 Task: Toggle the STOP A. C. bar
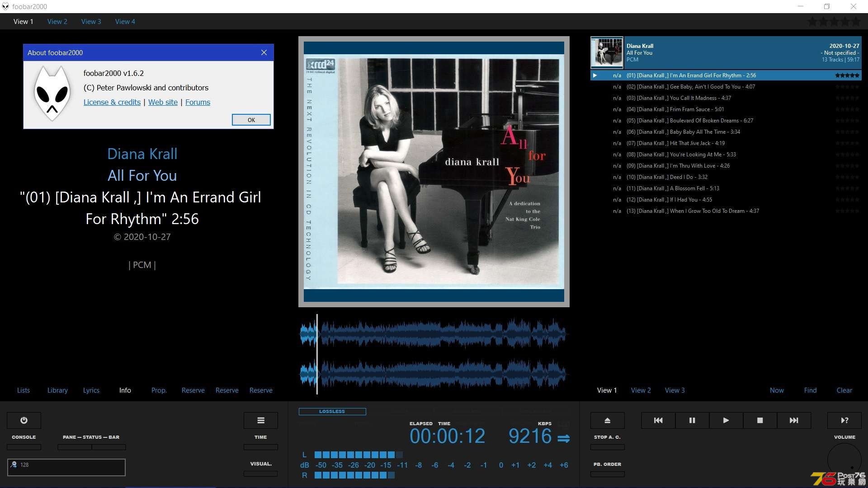click(x=608, y=447)
